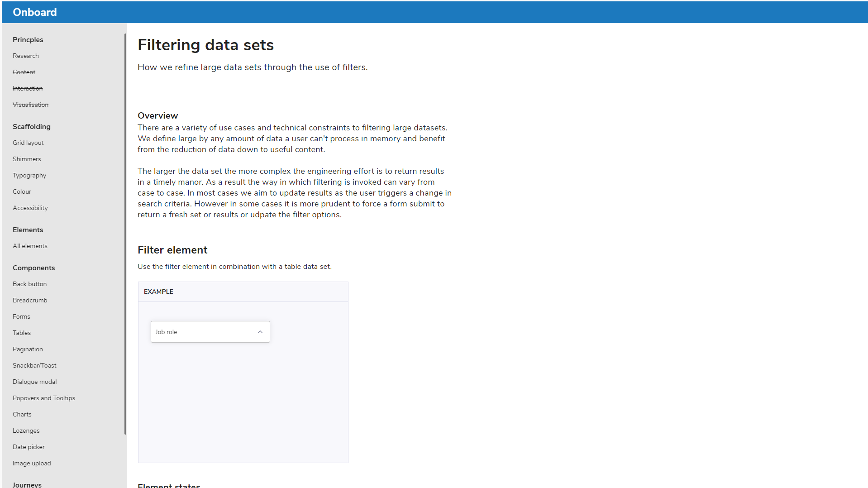This screenshot has height=488, width=868.
Task: Select Date picker from sidebar
Action: click(29, 447)
